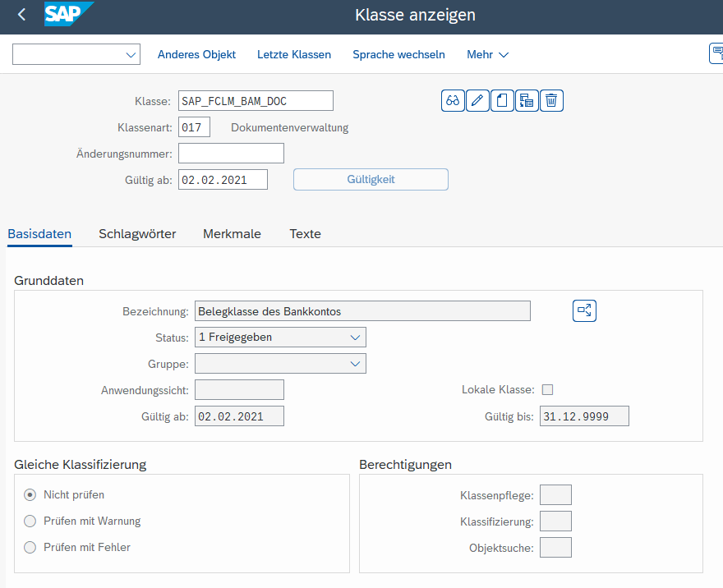The height and width of the screenshot is (588, 723).
Task: Click 'Anderes Objekt' in the toolbar
Action: [x=196, y=54]
